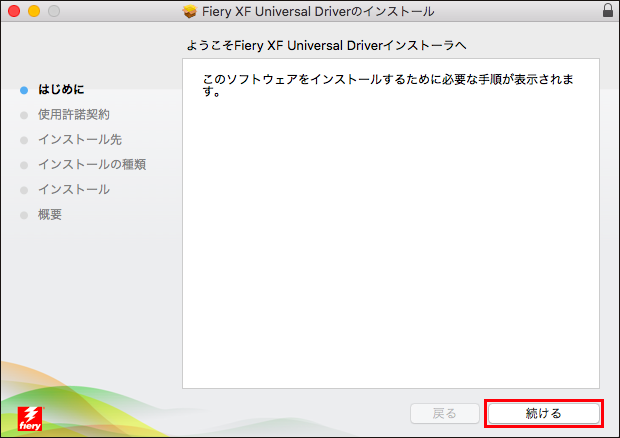The height and width of the screenshot is (438, 620).
Task: Close the installer using the red button
Action: (x=14, y=11)
